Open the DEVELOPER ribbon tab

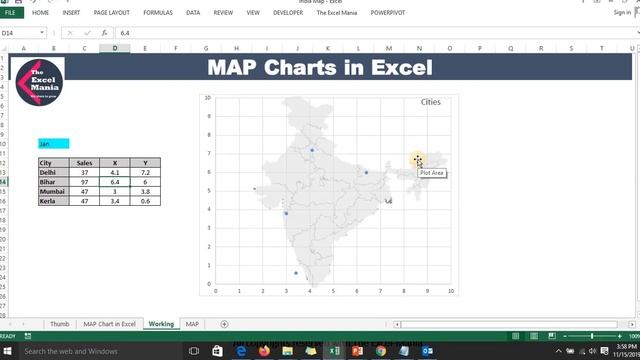pyautogui.click(x=288, y=13)
